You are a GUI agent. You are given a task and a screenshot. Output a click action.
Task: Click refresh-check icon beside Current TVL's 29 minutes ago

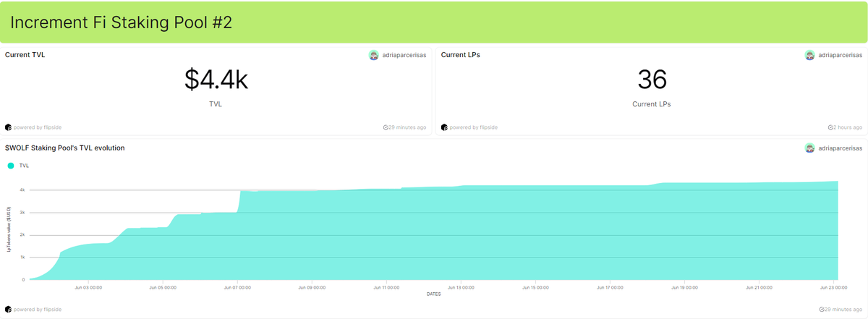[386, 127]
